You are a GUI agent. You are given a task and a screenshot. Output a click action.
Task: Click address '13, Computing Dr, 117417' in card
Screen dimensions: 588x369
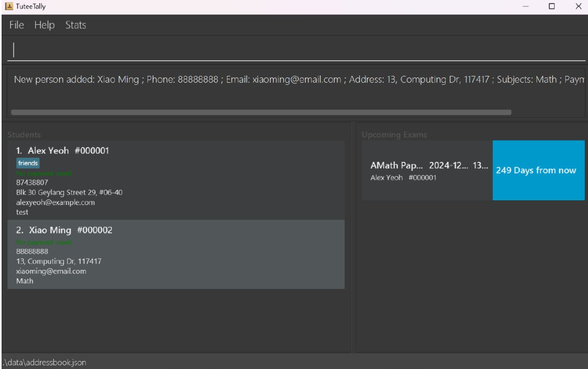coord(58,261)
